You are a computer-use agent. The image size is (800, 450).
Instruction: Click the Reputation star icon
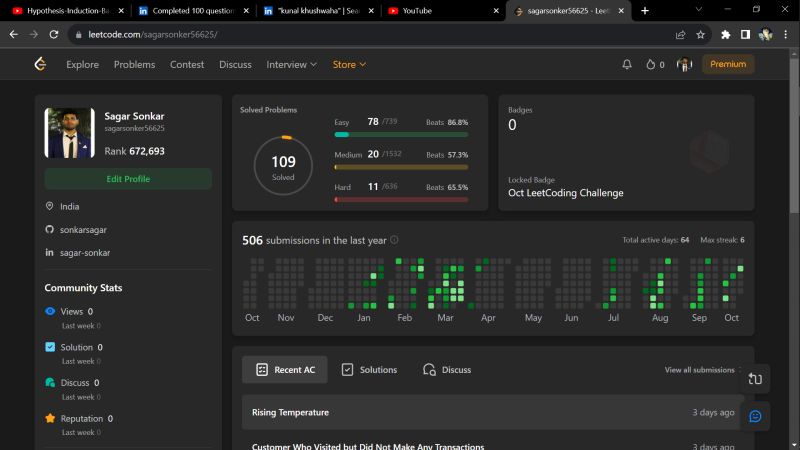[x=50, y=418]
